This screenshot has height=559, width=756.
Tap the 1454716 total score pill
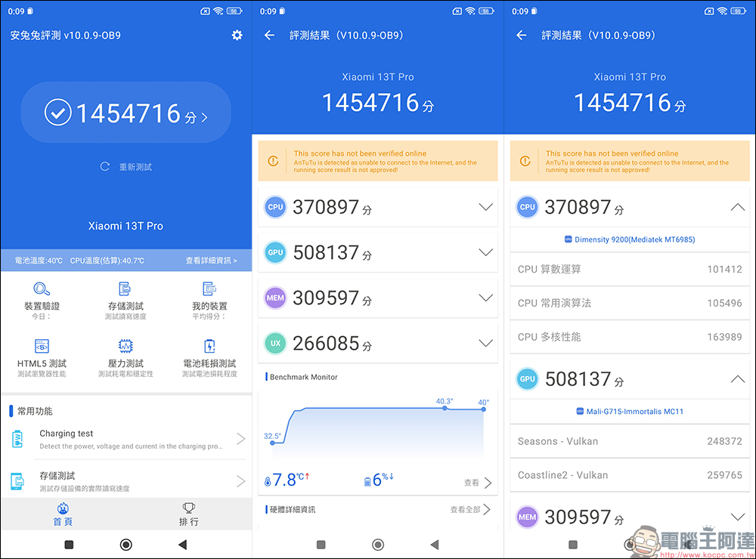[x=125, y=113]
